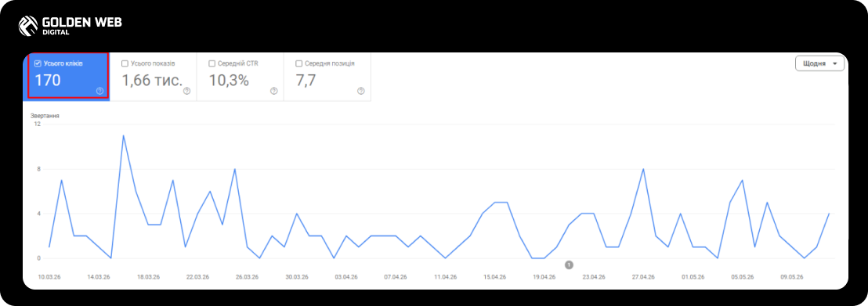Image resolution: width=868 pixels, height=306 pixels.
Task: Click the Golden Web Digital logo
Action: click(x=70, y=26)
